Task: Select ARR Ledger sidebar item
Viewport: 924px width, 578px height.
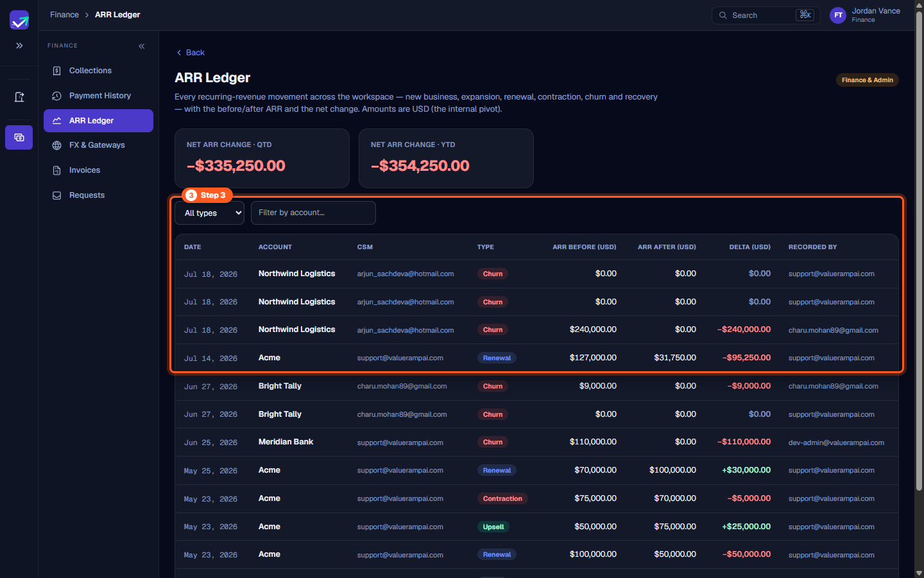Action: point(98,121)
